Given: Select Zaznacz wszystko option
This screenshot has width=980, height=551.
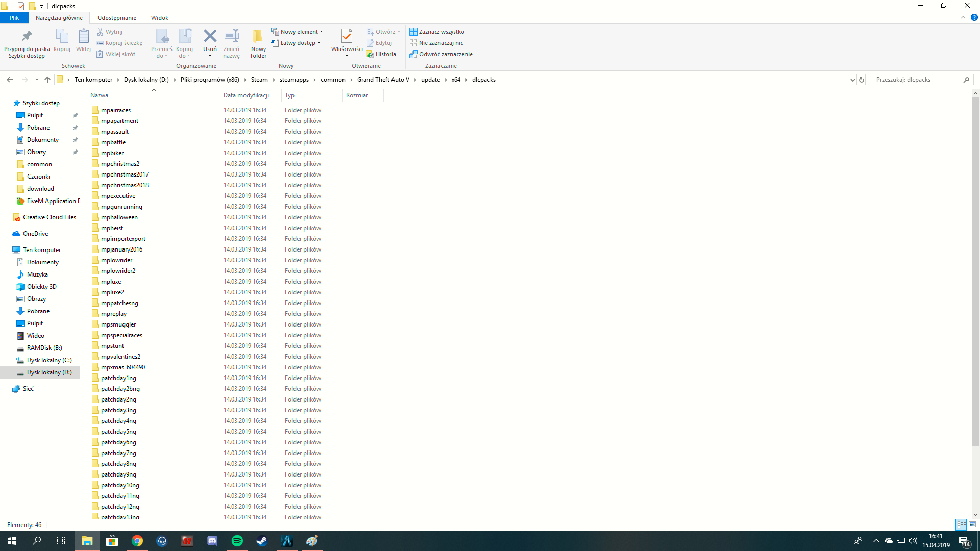Looking at the screenshot, I should pyautogui.click(x=437, y=31).
